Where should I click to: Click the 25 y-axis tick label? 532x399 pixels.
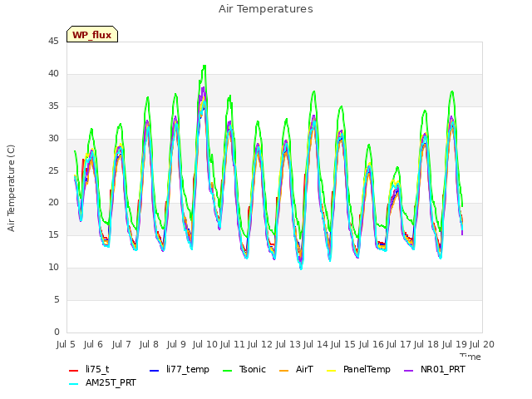53,170
